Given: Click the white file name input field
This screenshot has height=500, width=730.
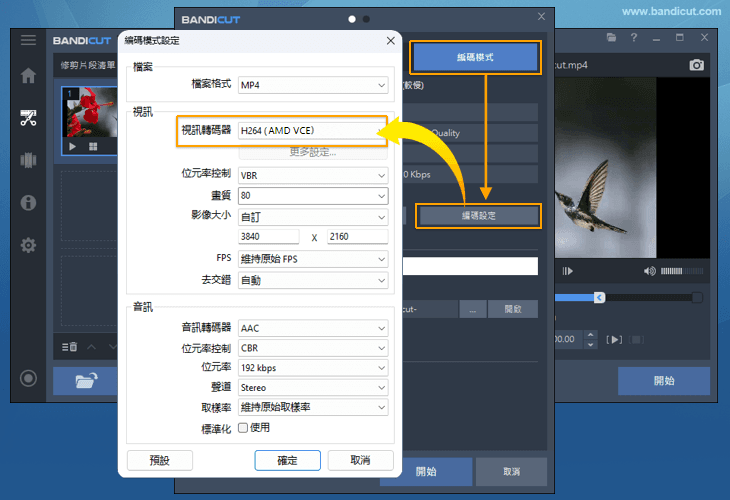Looking at the screenshot, I should pos(470,266).
